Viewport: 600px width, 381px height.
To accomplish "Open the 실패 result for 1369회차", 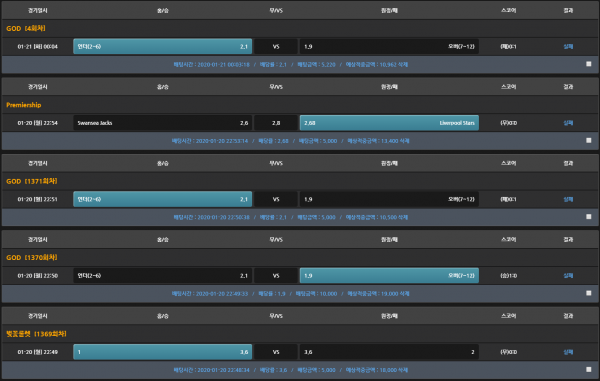I will pos(568,352).
